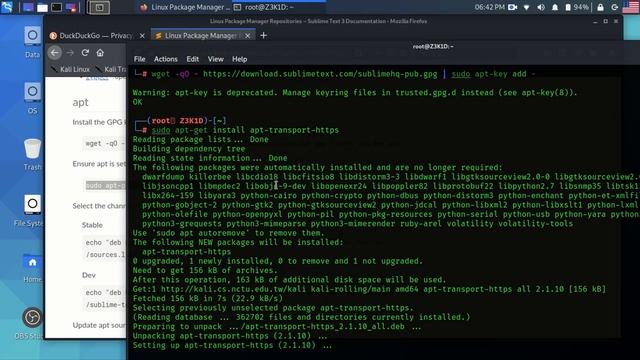Click 'Fetched 156 kB in 7s' terminal line
Viewport: 640px width, 360px height.
[x=207, y=298]
